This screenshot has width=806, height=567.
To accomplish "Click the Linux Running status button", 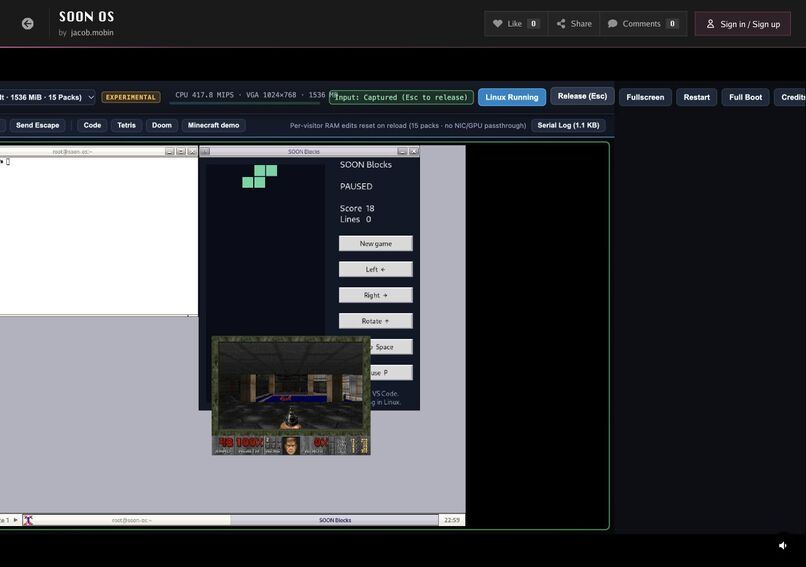I will [x=512, y=97].
